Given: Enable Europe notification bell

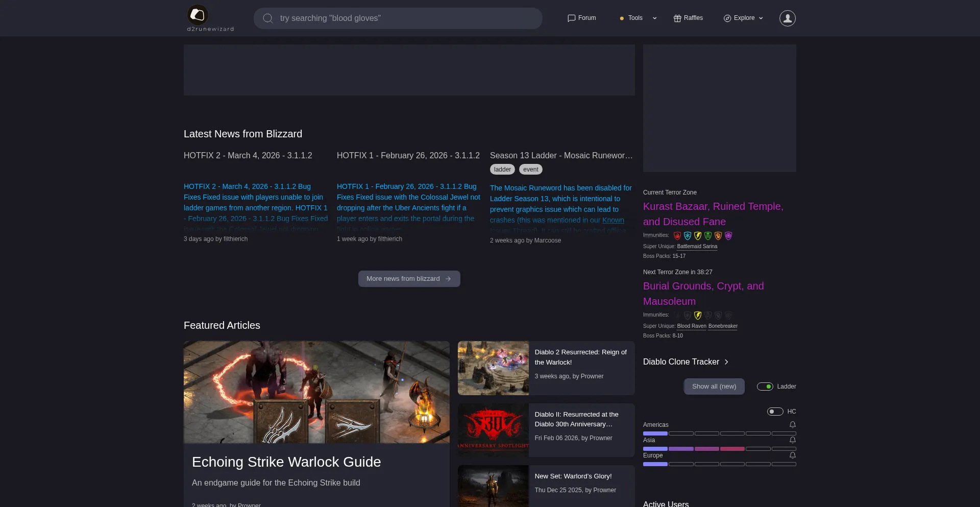Looking at the screenshot, I should click(x=793, y=455).
